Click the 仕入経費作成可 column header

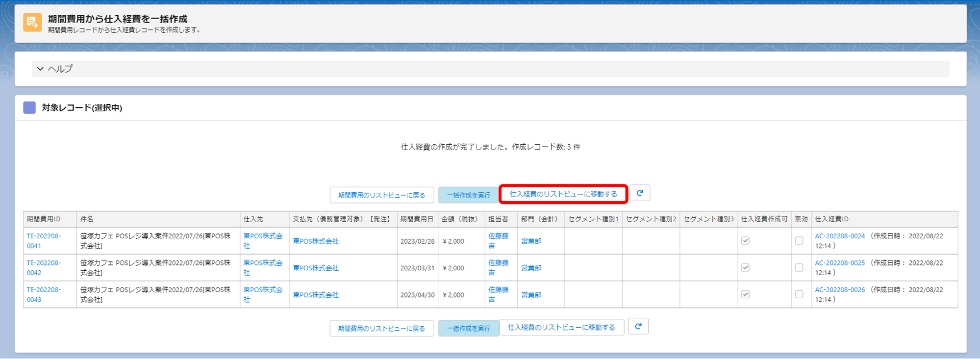(x=764, y=219)
